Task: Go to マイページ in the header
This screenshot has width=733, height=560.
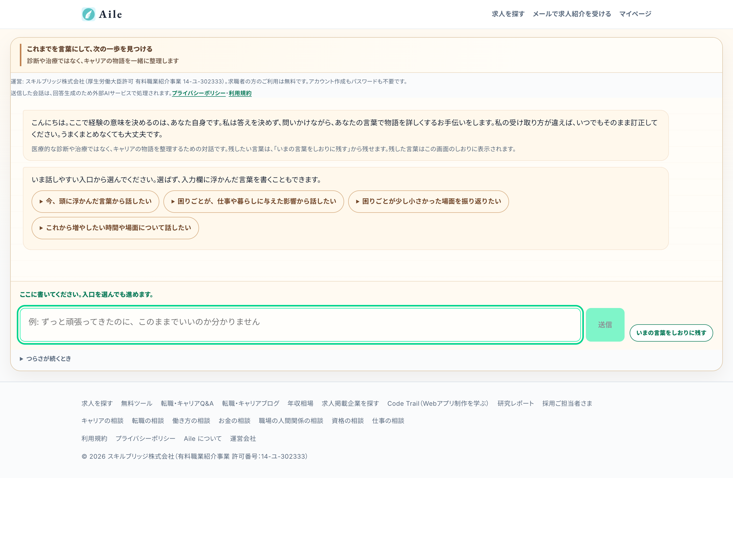Action: coord(635,14)
